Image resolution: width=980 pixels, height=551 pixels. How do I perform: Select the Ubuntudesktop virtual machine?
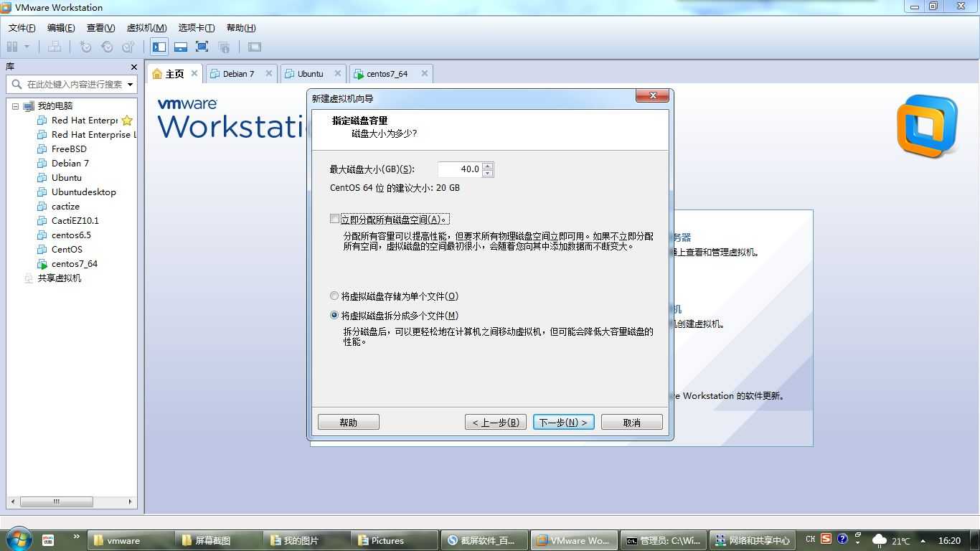click(77, 192)
